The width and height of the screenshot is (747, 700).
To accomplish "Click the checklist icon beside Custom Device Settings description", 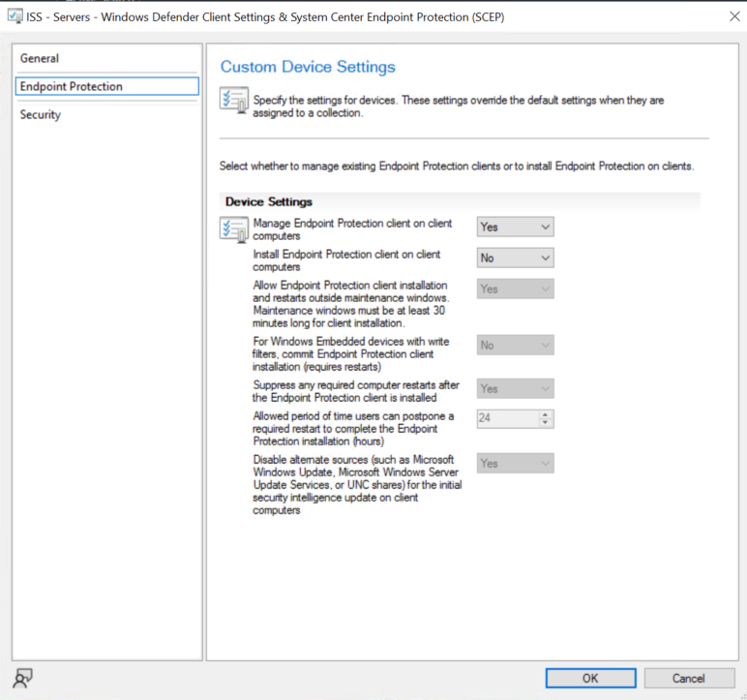I will pos(234,100).
